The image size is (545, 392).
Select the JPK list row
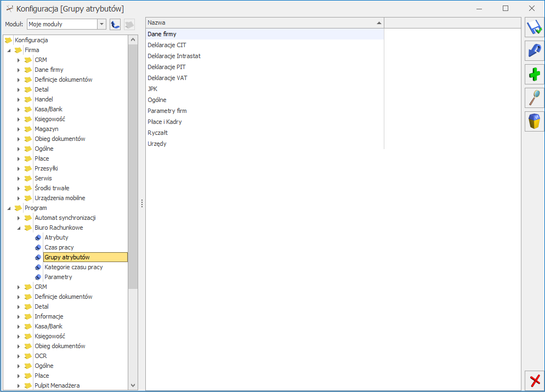pos(264,89)
